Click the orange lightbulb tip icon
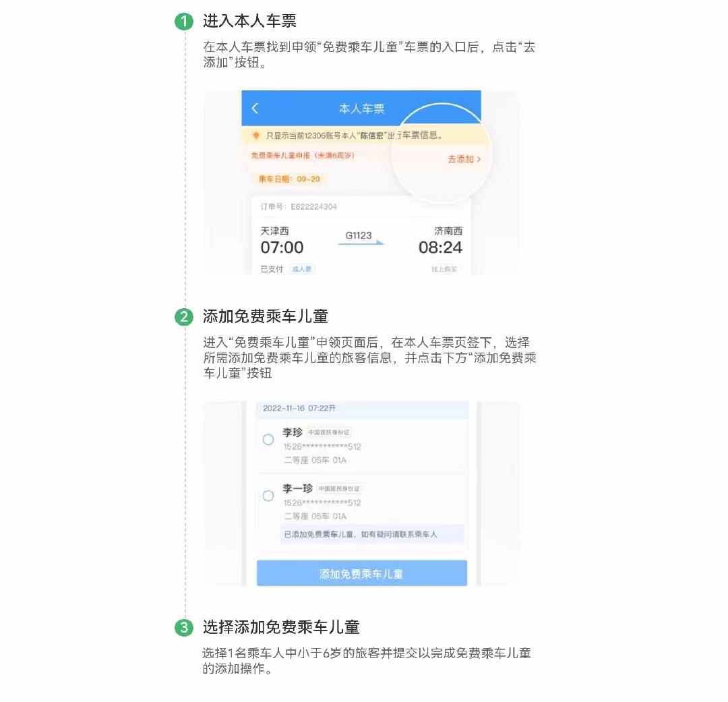728x702 pixels. tap(255, 136)
